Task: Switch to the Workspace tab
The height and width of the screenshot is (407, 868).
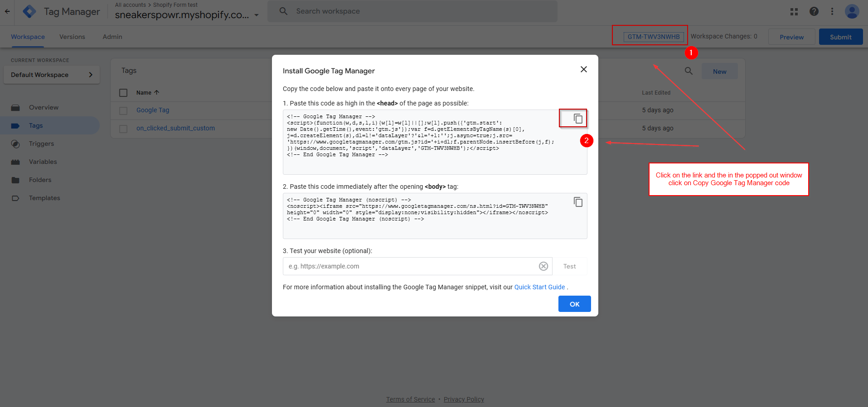Action: [x=28, y=37]
